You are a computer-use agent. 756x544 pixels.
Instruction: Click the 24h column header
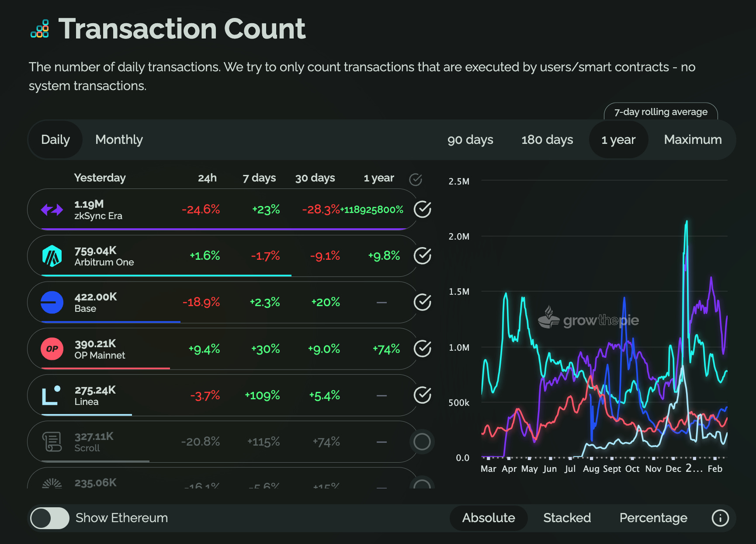coord(207,178)
